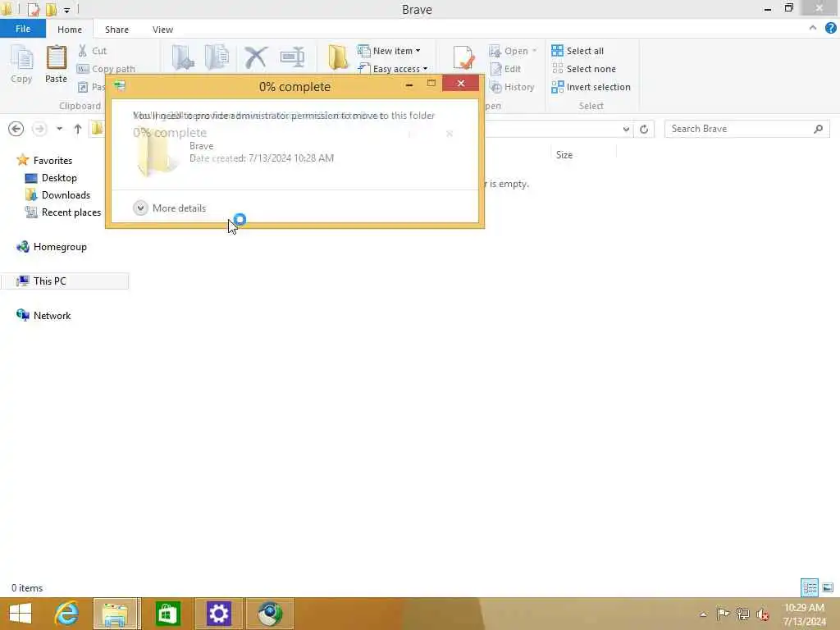Image resolution: width=840 pixels, height=630 pixels.
Task: Open the Easy access dropdown
Action: pyautogui.click(x=393, y=69)
